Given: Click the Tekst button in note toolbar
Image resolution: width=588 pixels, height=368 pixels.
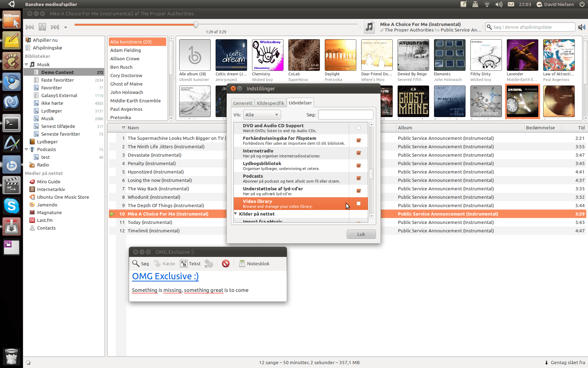Looking at the screenshot, I should tap(190, 264).
